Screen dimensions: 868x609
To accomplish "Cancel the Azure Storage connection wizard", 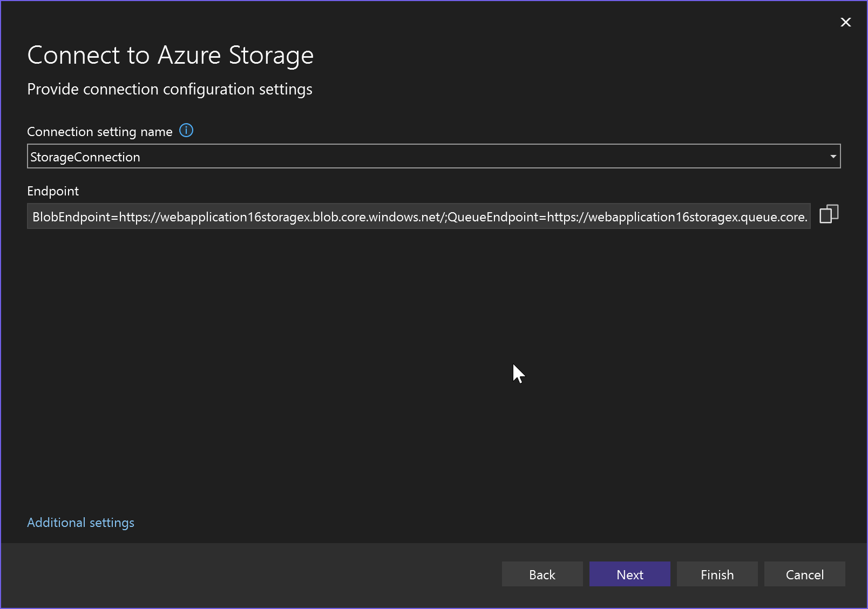I will click(x=804, y=574).
